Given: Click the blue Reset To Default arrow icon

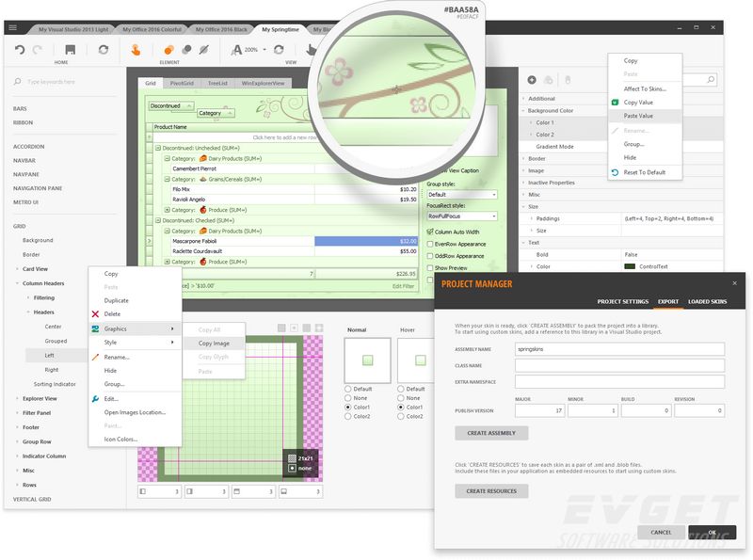Looking at the screenshot, I should 615,172.
